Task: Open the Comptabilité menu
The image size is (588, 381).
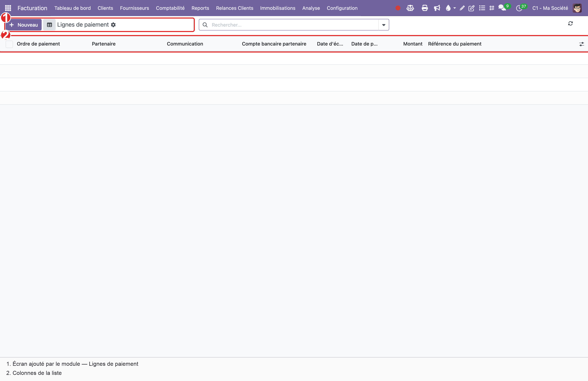Action: [x=170, y=8]
